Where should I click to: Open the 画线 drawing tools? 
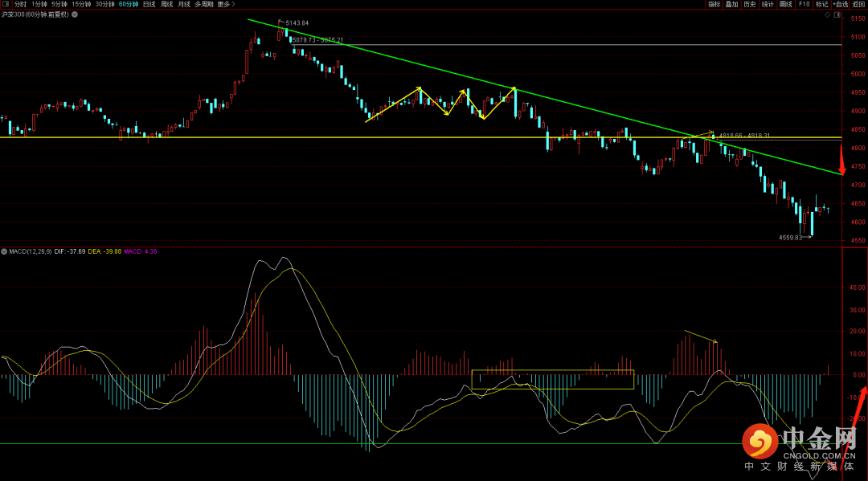[786, 4]
